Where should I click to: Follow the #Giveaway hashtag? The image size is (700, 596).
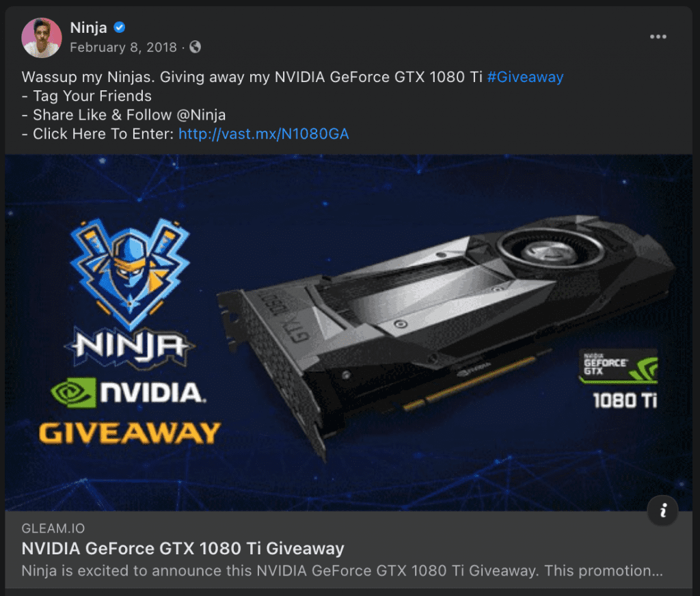tap(525, 77)
